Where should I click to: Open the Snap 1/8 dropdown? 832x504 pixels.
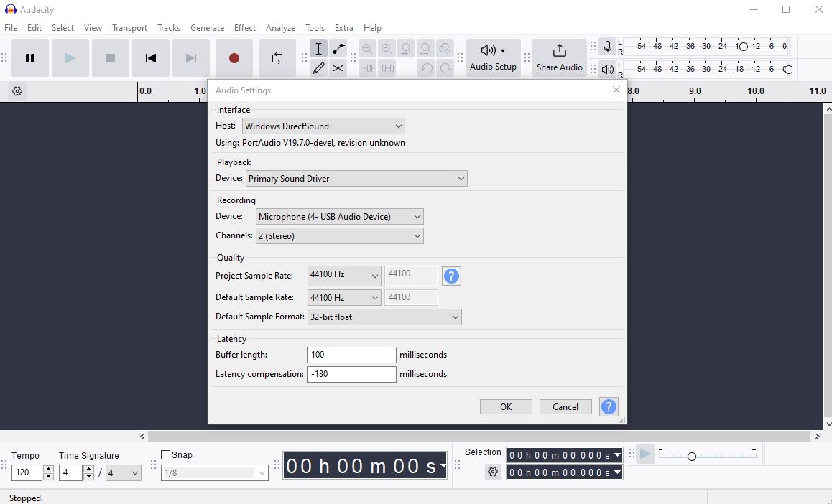click(214, 472)
